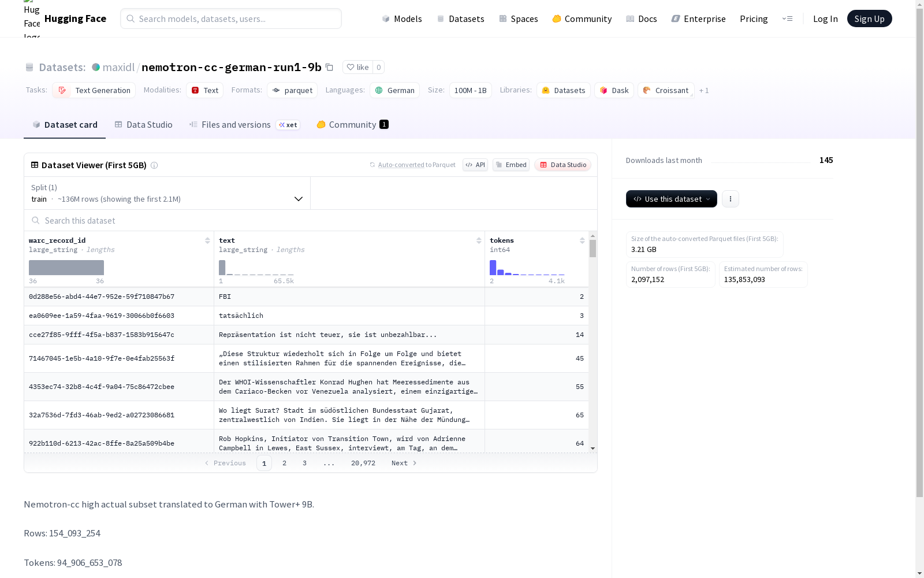The height and width of the screenshot is (578, 924).
Task: Click the 100M - 1B size tag
Action: pyautogui.click(x=470, y=90)
